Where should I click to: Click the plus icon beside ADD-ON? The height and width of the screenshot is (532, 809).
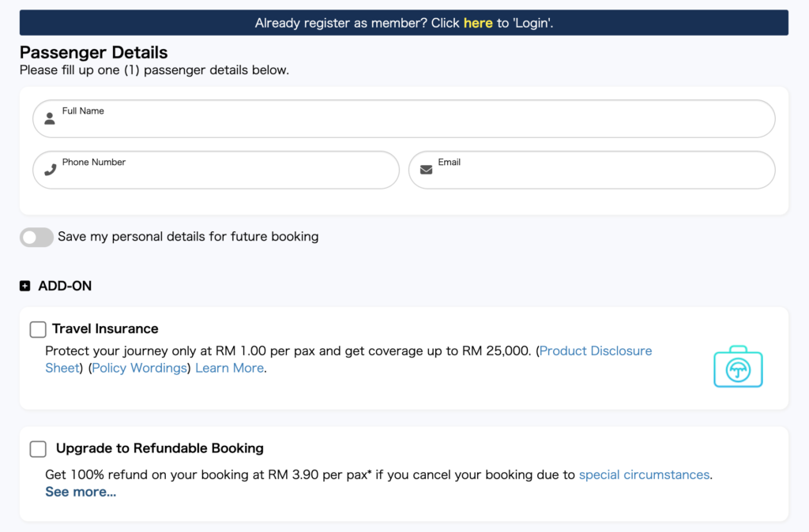coord(24,287)
